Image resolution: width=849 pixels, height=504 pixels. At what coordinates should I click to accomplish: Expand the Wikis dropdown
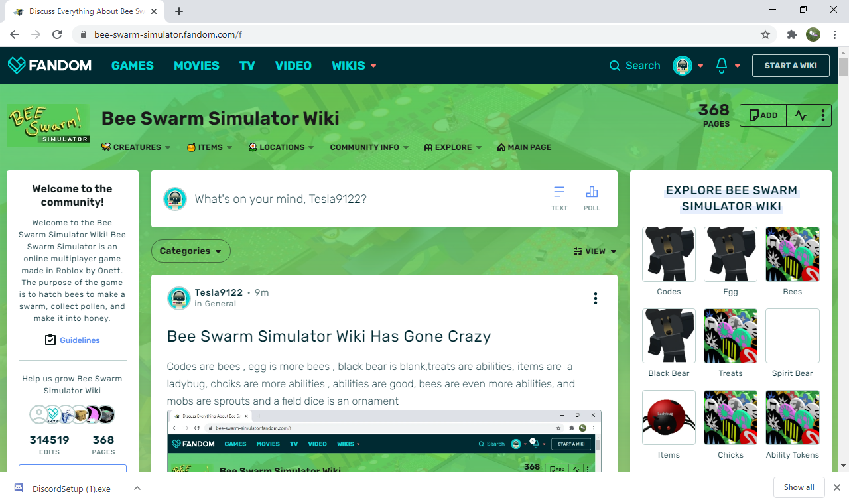tap(354, 65)
